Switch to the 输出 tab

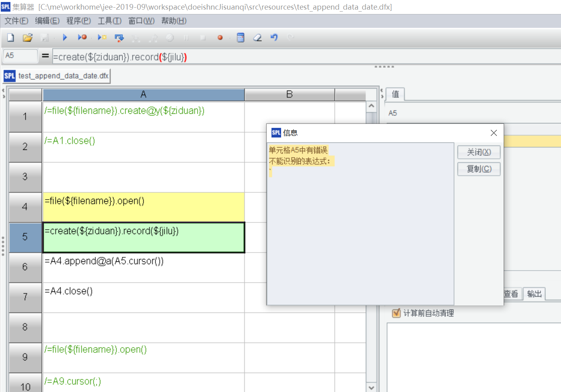534,294
